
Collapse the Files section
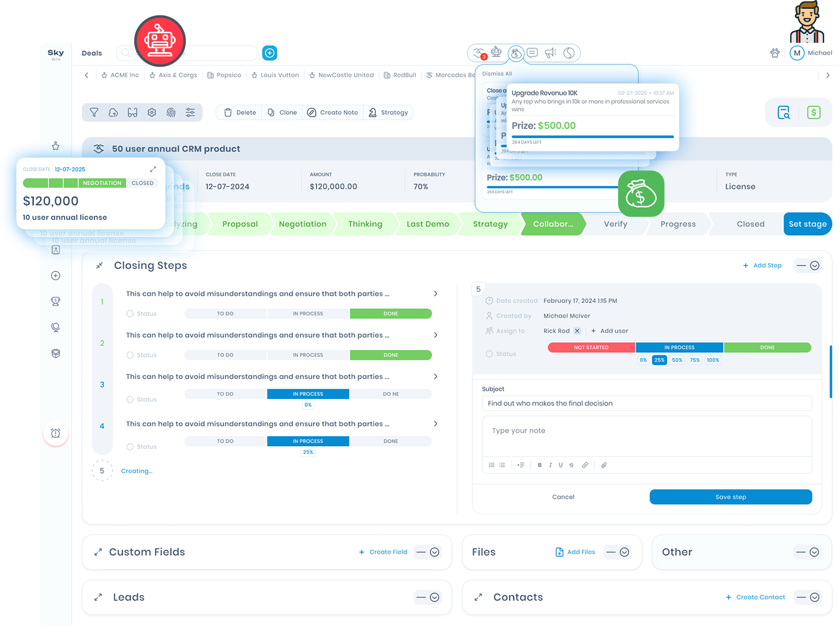tap(618, 552)
